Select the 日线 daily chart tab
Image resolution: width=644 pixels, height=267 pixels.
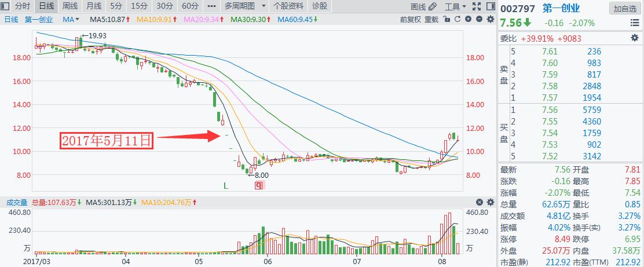[x=46, y=6]
